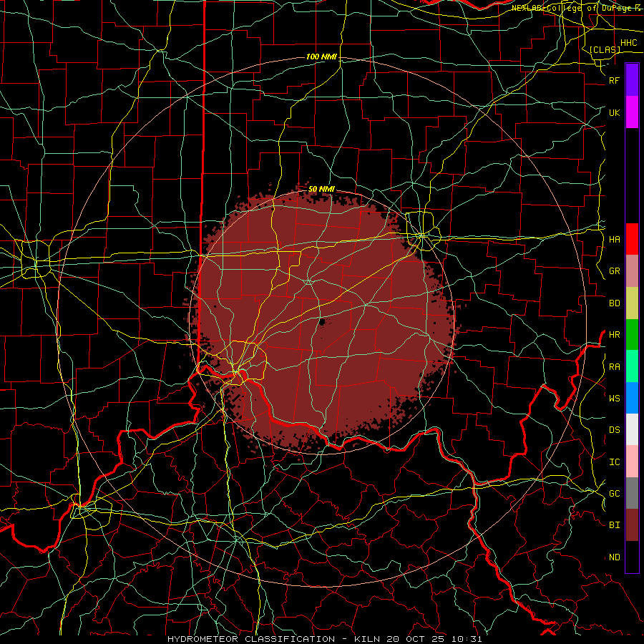Click the RF legend label
This screenshot has height=644, width=644.
615,80
